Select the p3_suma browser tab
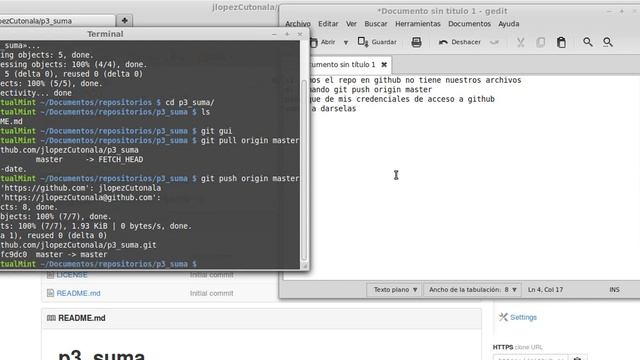Screen dimensions: 640x360 click(x=57, y=21)
